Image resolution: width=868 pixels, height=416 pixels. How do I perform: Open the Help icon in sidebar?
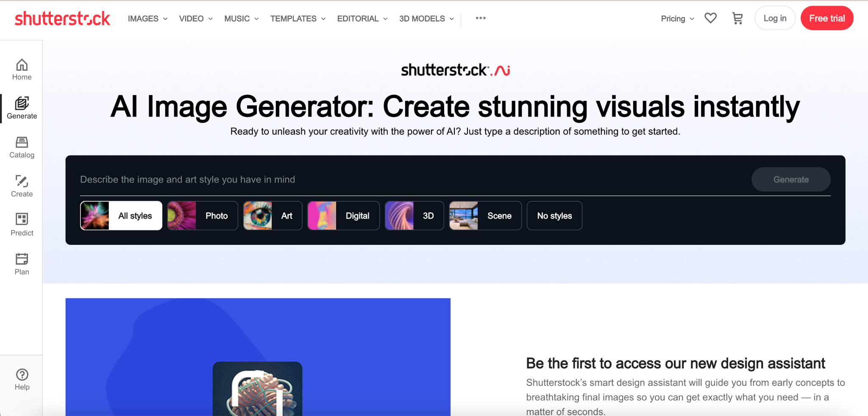[22, 380]
